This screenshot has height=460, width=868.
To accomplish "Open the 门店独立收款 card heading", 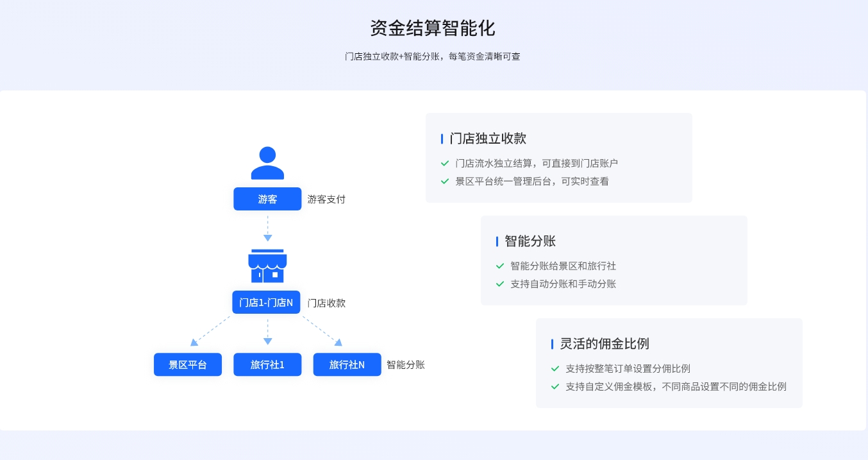I will (x=488, y=139).
